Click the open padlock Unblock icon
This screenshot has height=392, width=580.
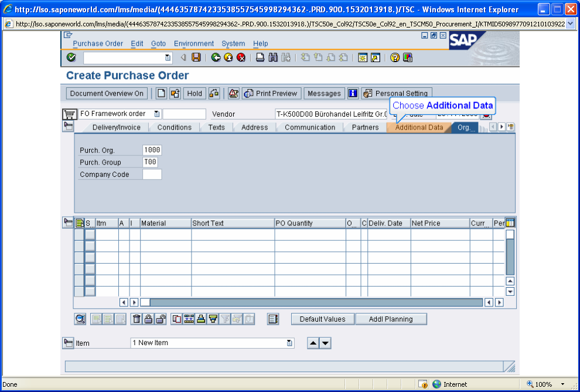161,319
